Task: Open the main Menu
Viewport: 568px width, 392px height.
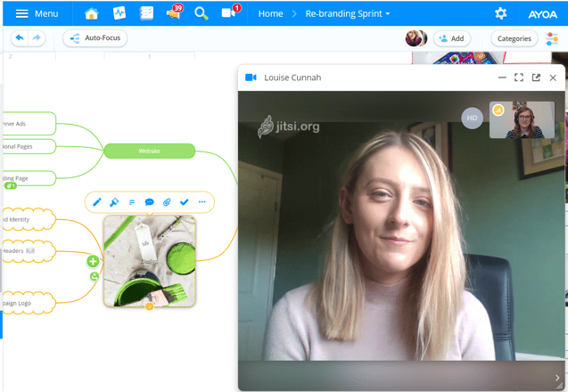Action: pos(37,13)
